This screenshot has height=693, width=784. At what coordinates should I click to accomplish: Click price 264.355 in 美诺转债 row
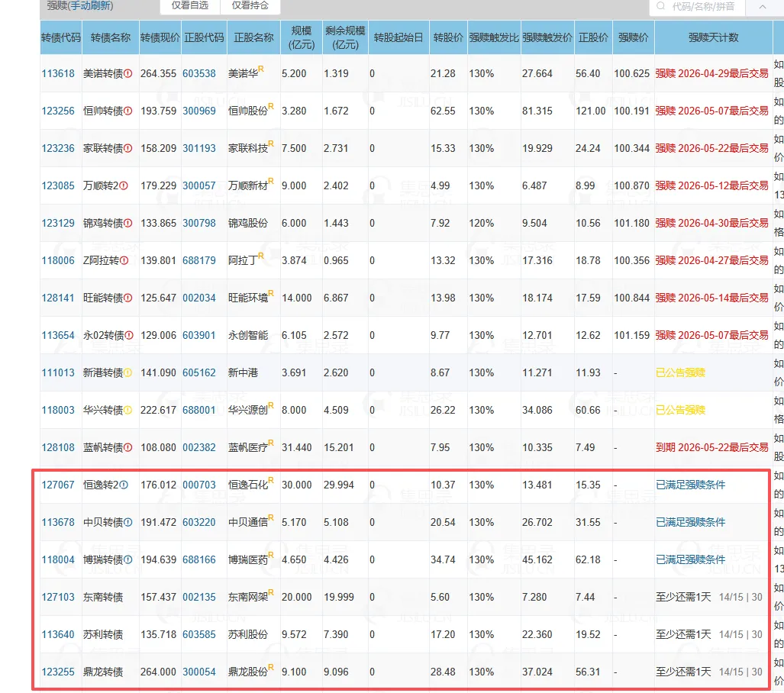(x=159, y=73)
